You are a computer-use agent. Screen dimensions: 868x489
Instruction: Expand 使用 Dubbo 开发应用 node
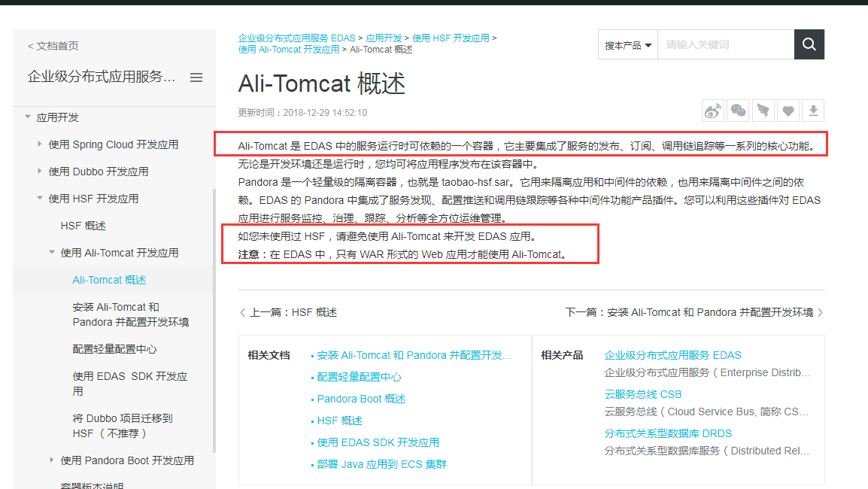(39, 171)
